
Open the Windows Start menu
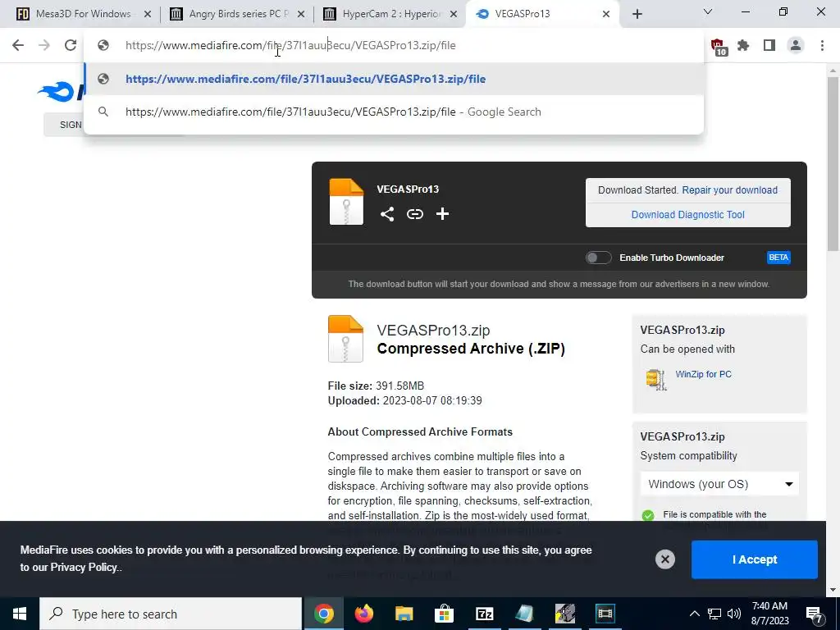click(x=20, y=614)
